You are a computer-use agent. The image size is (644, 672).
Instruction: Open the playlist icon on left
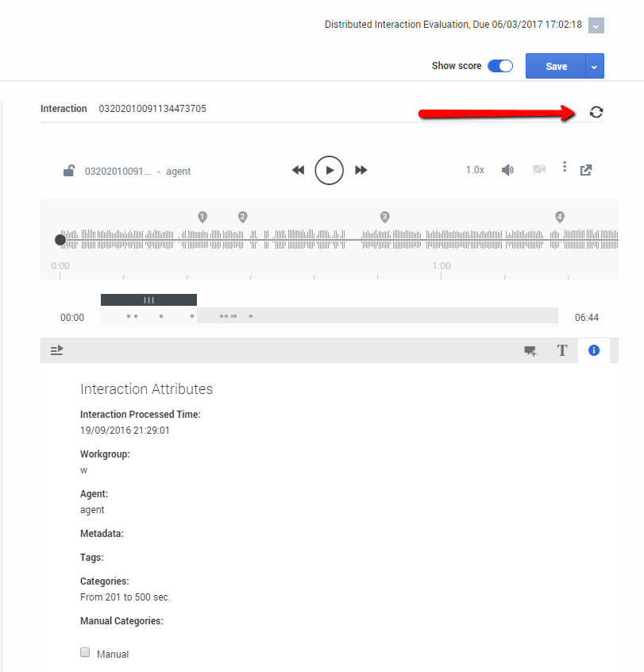pos(56,350)
